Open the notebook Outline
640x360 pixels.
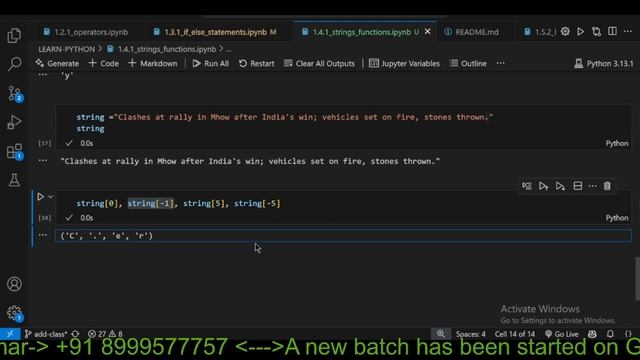(468, 63)
